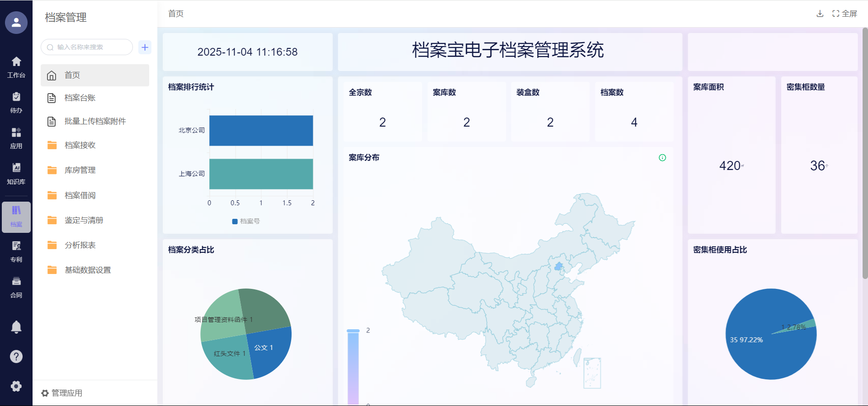Screen dimensions: 868x406
Task: Click the info icon on 案库分布
Action: tap(662, 158)
